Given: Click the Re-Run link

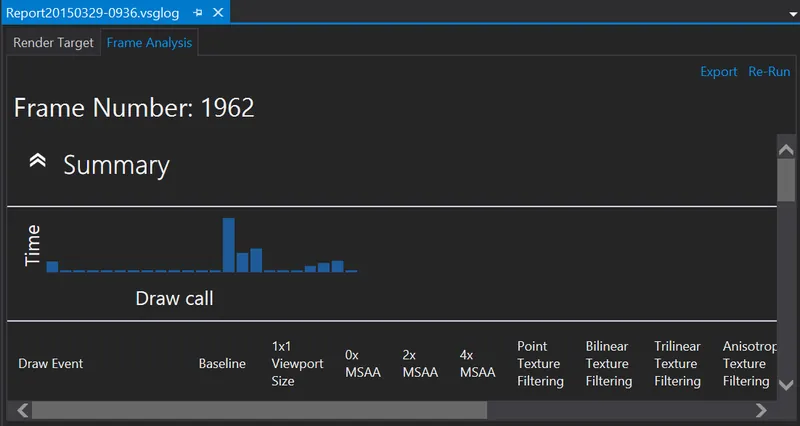Looking at the screenshot, I should point(769,72).
